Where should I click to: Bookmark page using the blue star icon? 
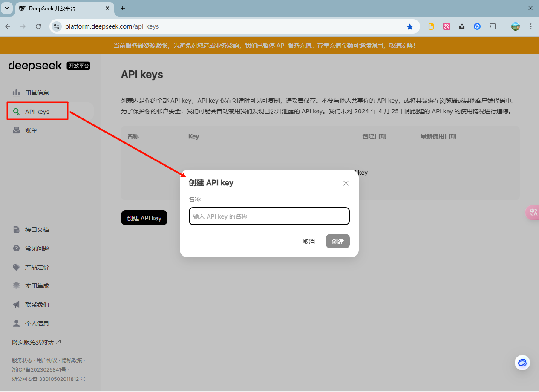[410, 26]
